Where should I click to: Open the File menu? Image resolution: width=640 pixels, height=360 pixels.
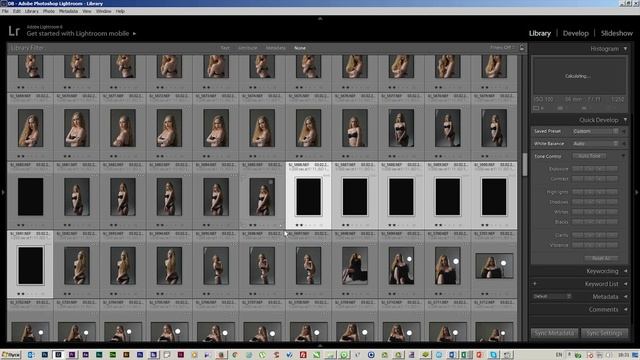(x=5, y=11)
